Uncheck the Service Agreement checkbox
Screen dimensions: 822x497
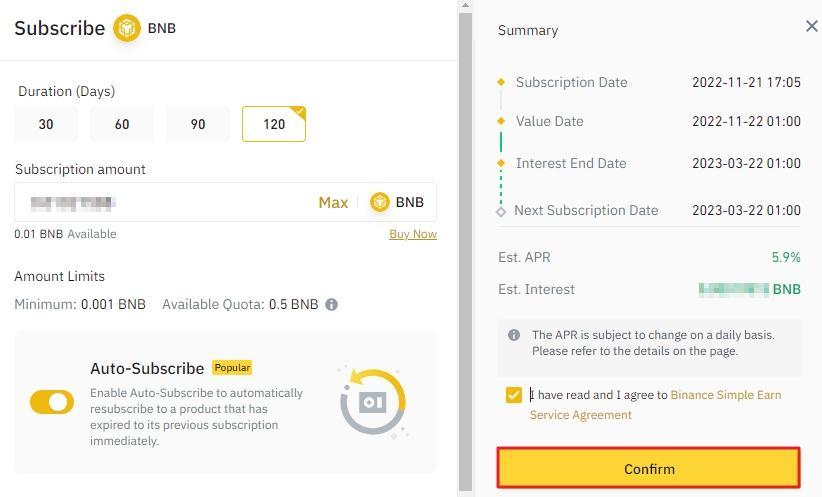(x=514, y=395)
